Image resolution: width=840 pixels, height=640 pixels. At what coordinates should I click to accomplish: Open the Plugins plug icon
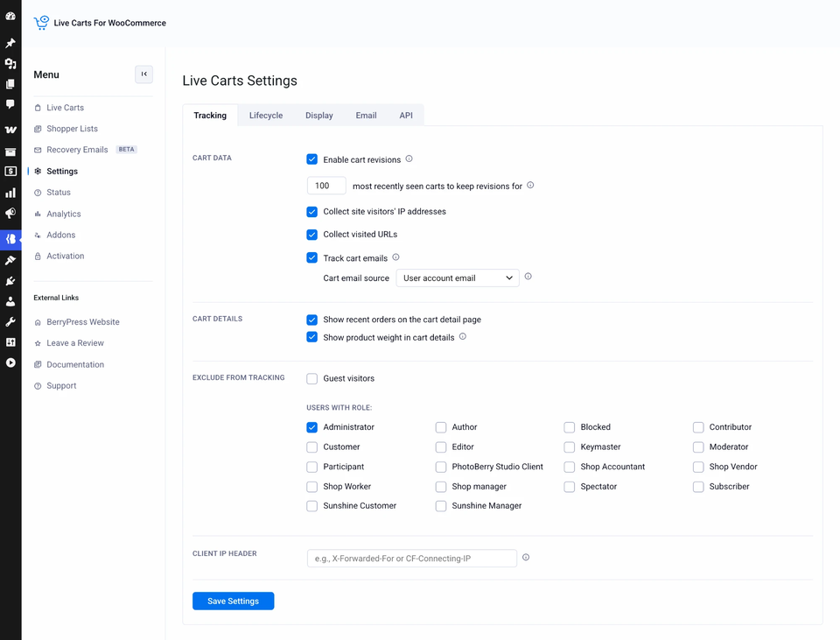pos(10,281)
